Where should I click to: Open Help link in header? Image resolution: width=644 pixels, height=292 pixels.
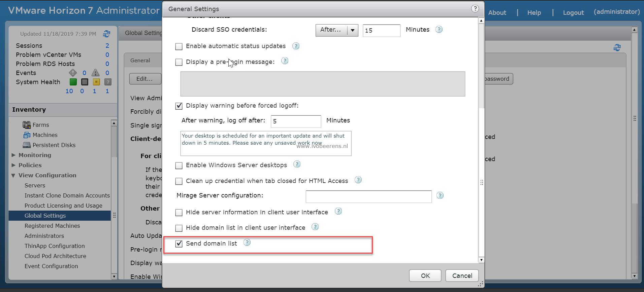click(x=534, y=13)
